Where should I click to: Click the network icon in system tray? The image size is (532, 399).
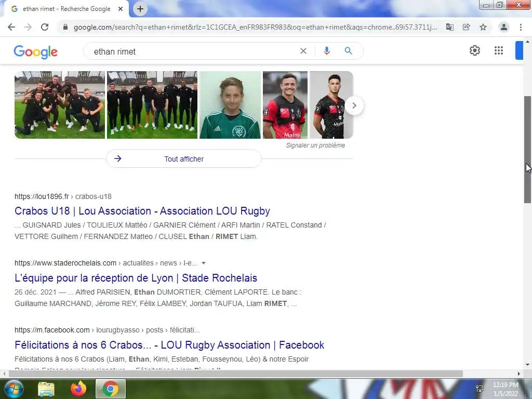point(480,389)
